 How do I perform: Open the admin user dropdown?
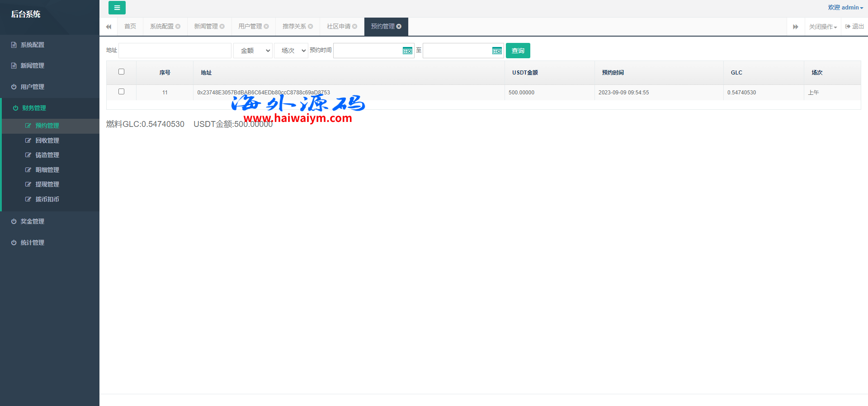[x=845, y=8]
